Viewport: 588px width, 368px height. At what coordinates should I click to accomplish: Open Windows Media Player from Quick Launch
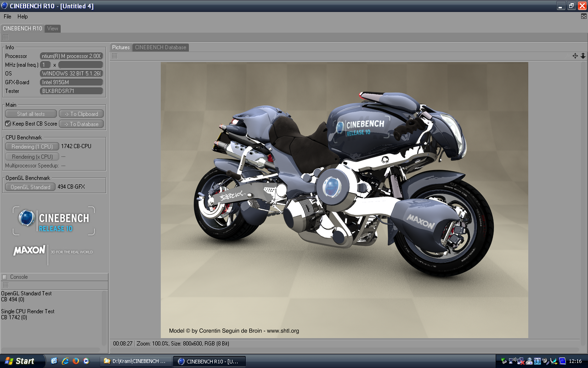[86, 361]
